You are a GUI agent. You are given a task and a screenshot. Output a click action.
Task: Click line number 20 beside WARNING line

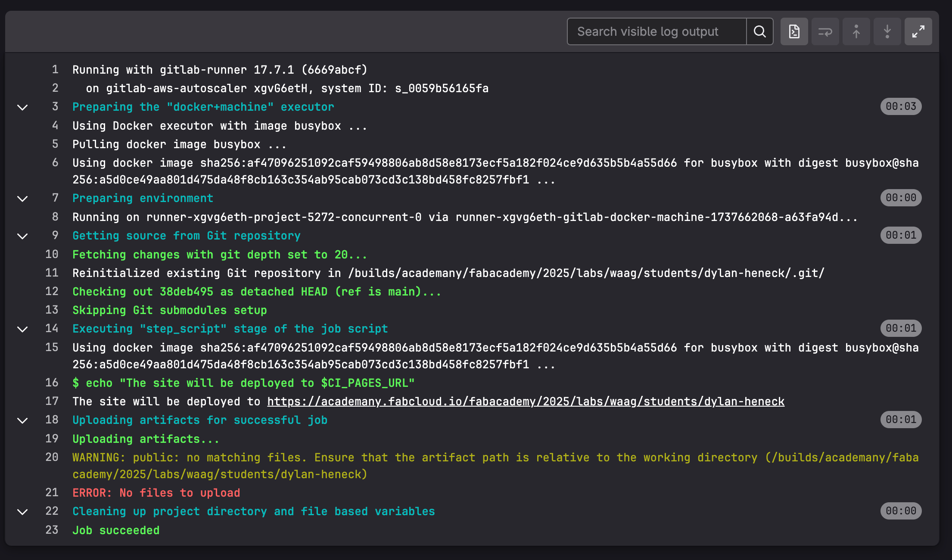click(x=52, y=457)
